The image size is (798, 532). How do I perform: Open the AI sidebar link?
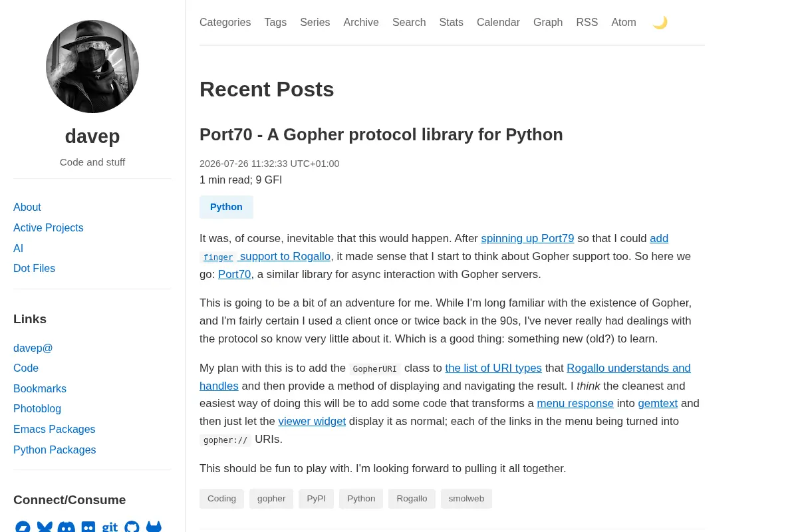pos(18,249)
